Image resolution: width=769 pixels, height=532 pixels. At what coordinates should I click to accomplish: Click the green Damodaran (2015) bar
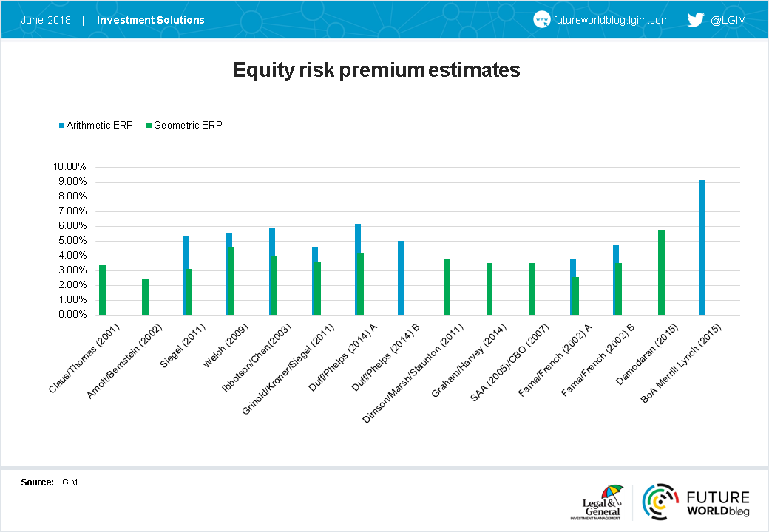pos(661,272)
